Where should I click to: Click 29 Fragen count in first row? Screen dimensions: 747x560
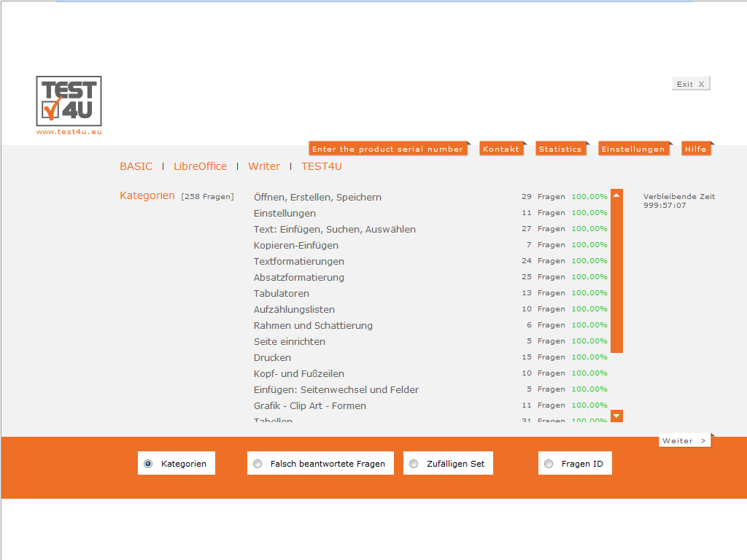pyautogui.click(x=543, y=197)
